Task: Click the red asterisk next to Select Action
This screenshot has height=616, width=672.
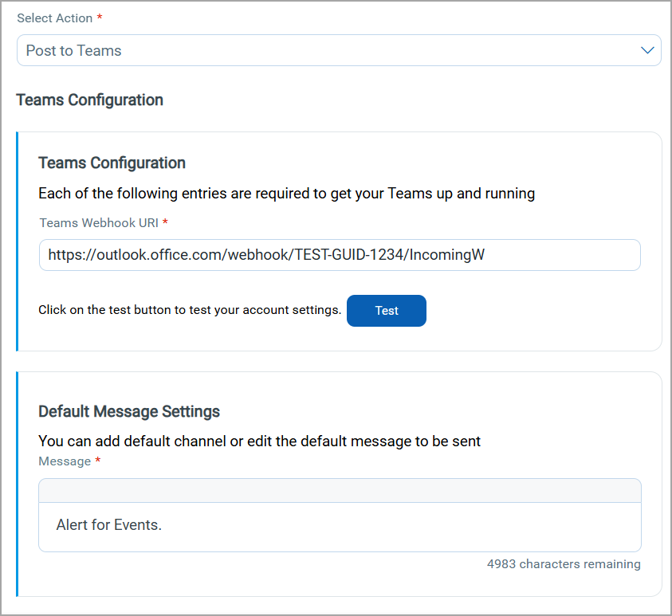Action: (100, 18)
